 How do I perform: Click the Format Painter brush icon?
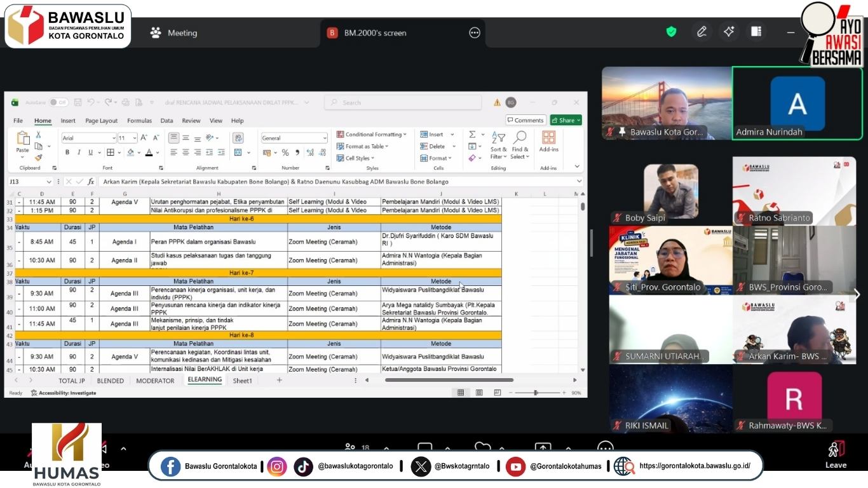[38, 158]
